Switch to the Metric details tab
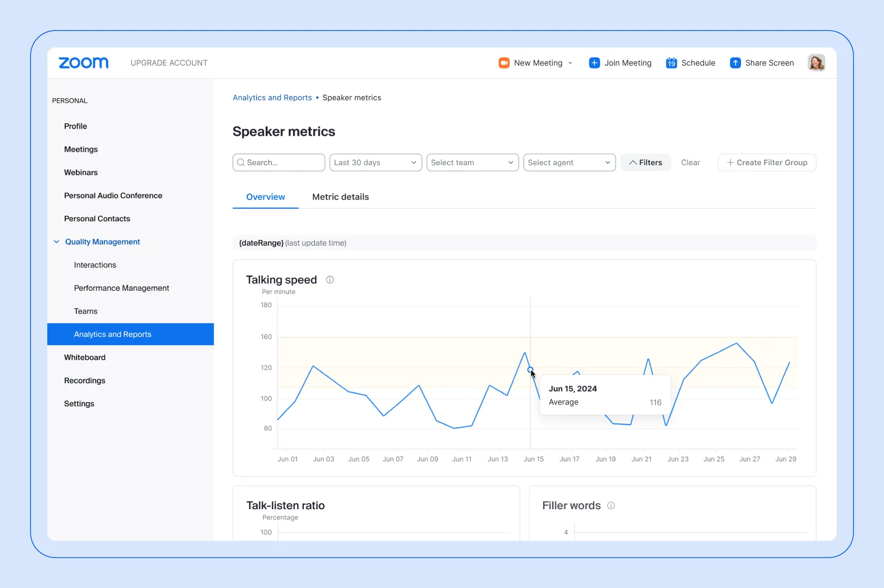 [x=340, y=197]
